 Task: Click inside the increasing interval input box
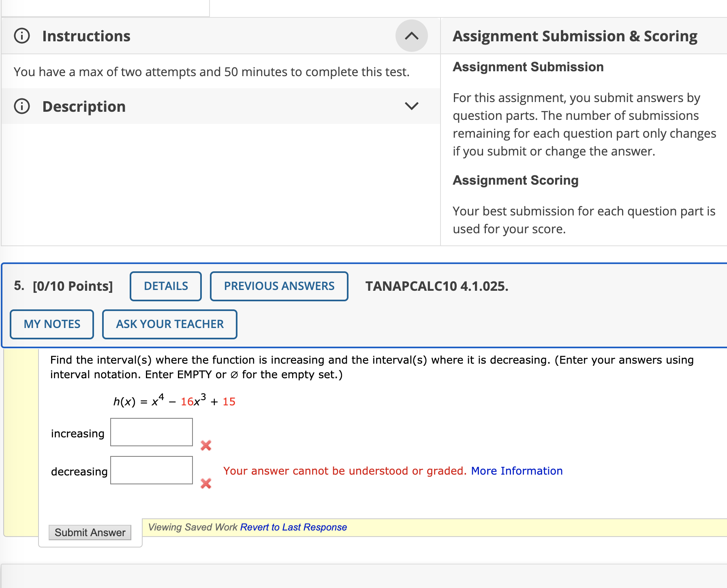point(151,432)
